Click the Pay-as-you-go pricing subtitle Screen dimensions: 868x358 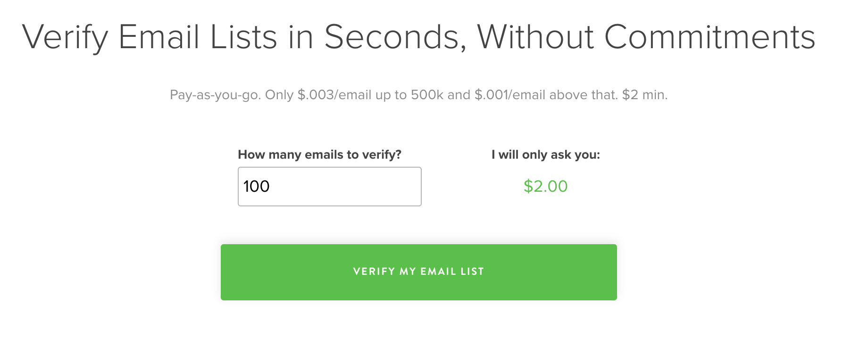point(418,95)
